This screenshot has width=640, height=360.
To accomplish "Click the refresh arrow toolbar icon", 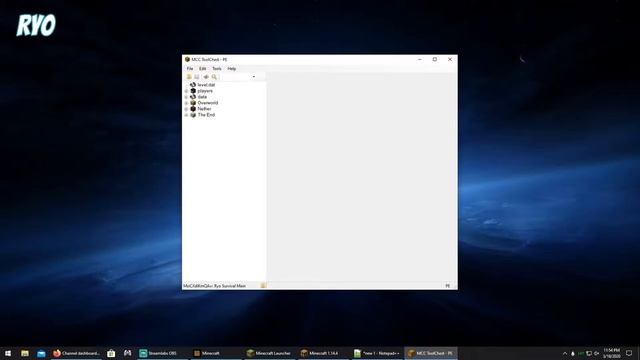I will click(x=206, y=77).
